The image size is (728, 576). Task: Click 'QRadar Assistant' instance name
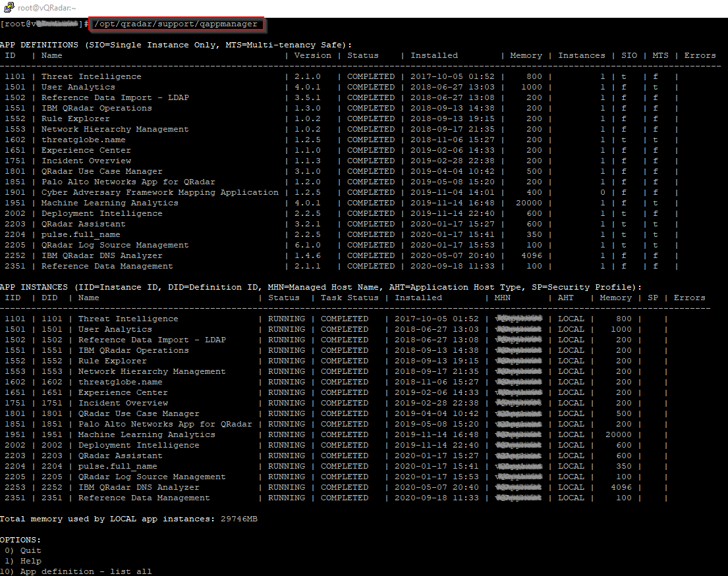tap(121, 456)
